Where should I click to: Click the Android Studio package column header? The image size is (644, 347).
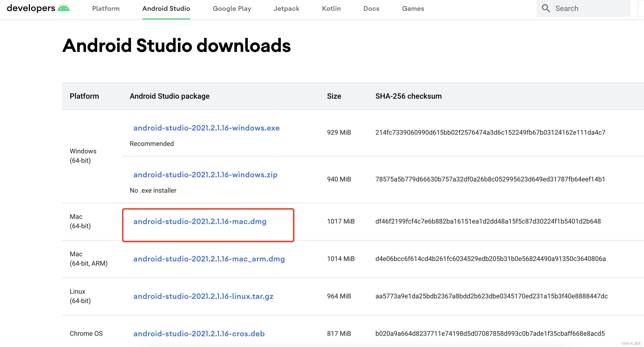tap(169, 96)
